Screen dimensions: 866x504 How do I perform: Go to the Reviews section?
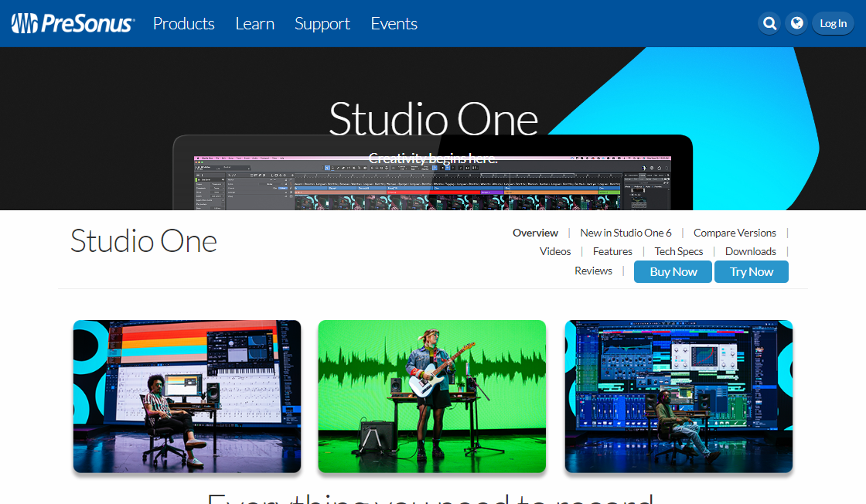tap(593, 271)
